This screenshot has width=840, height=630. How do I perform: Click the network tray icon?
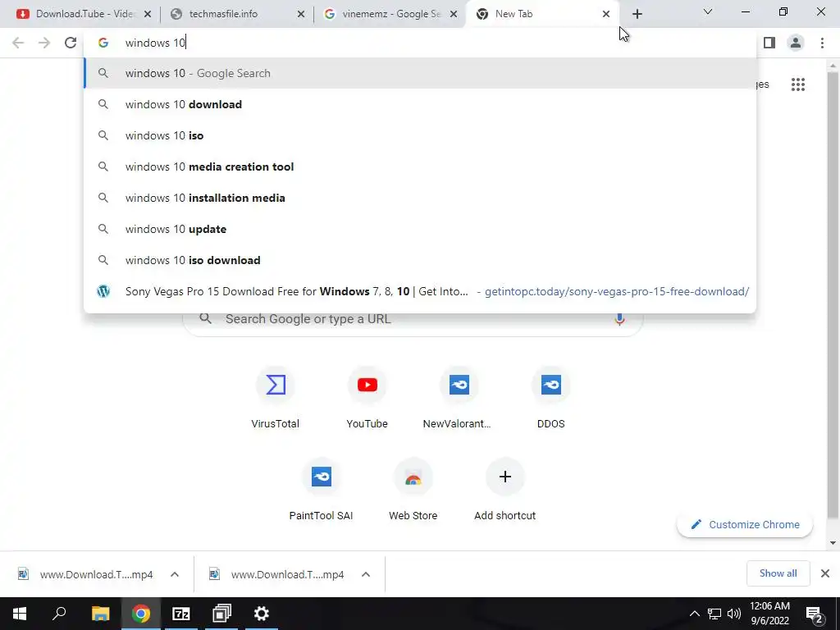[714, 614]
